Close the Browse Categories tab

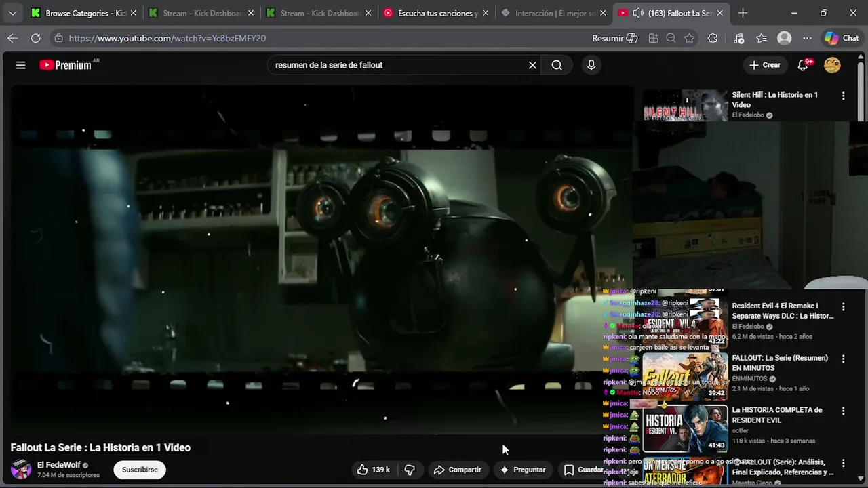click(x=133, y=13)
